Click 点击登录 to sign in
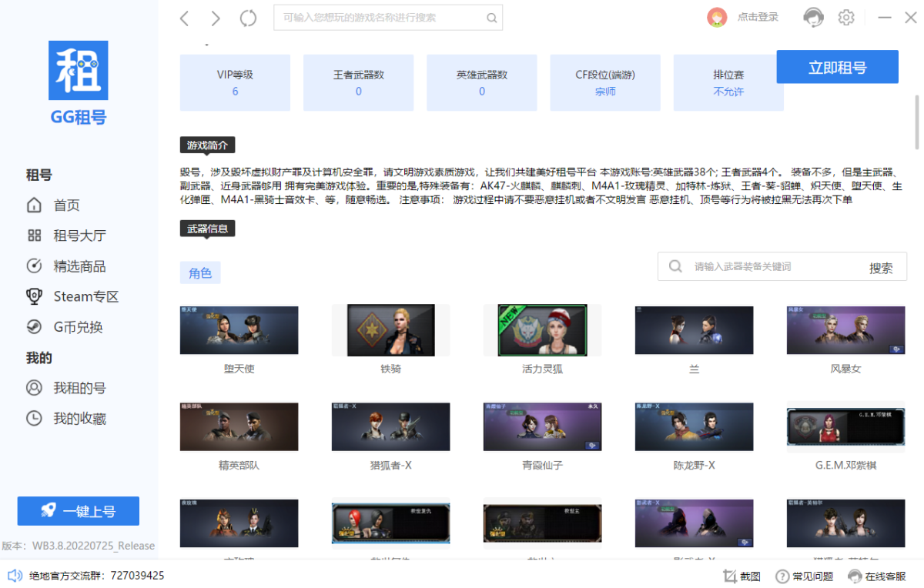This screenshot has height=588, width=924. (758, 17)
